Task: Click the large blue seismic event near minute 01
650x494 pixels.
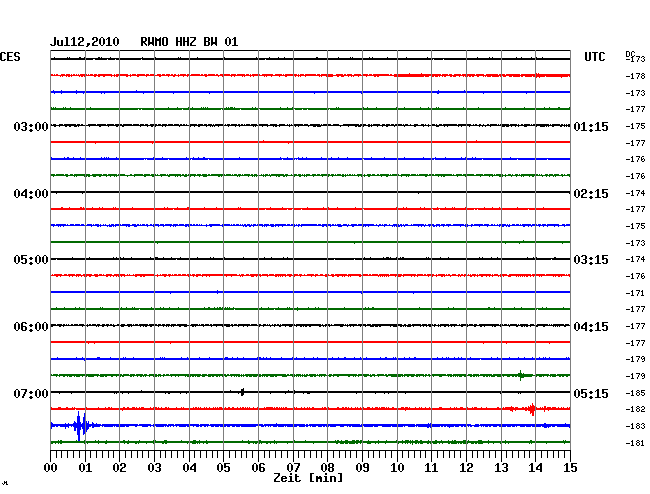Action: [82, 426]
